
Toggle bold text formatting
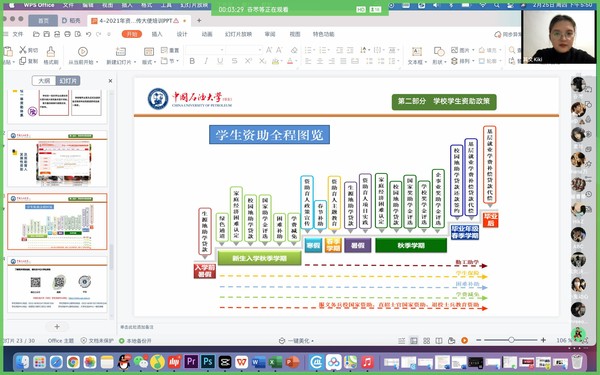[x=192, y=61]
